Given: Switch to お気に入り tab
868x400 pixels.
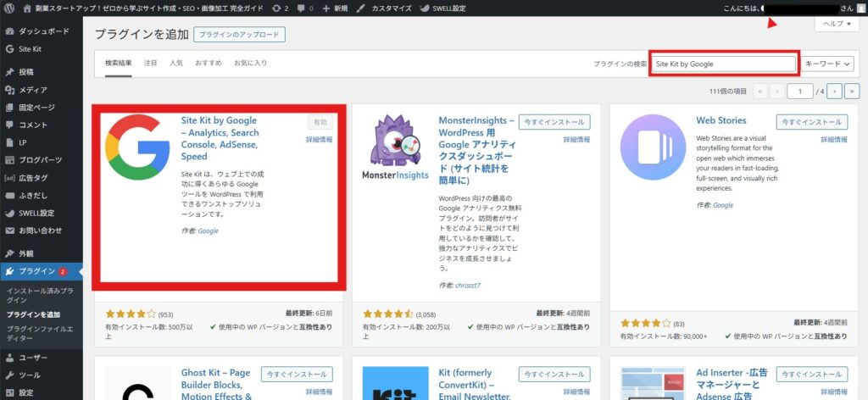Looking at the screenshot, I should [250, 63].
